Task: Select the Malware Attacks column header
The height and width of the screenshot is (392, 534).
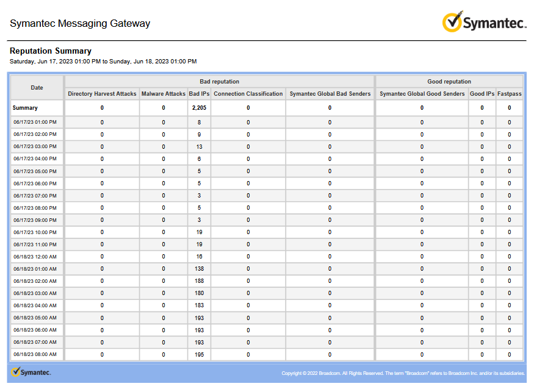Action: click(163, 93)
